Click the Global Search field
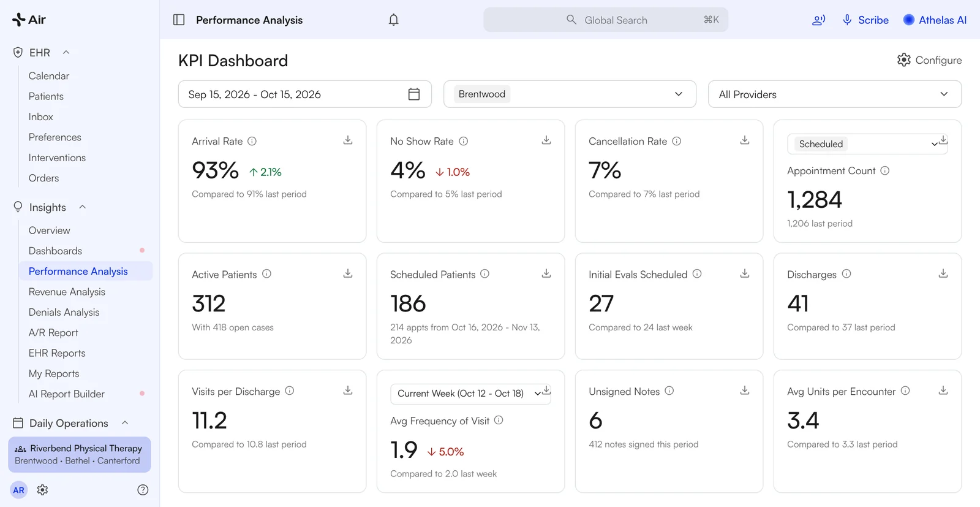 pyautogui.click(x=606, y=20)
